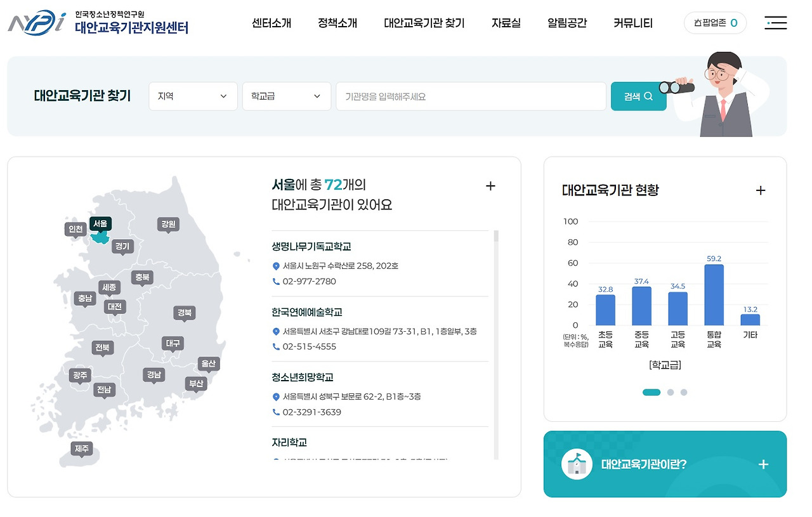Click the 검색 search button
Screen dimensions: 812x517
pyautogui.click(x=638, y=96)
